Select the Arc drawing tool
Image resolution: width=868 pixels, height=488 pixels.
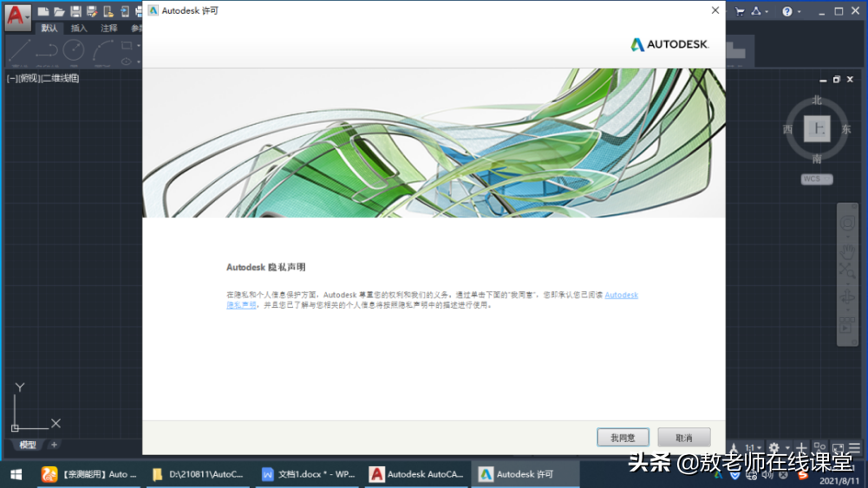pyautogui.click(x=102, y=50)
